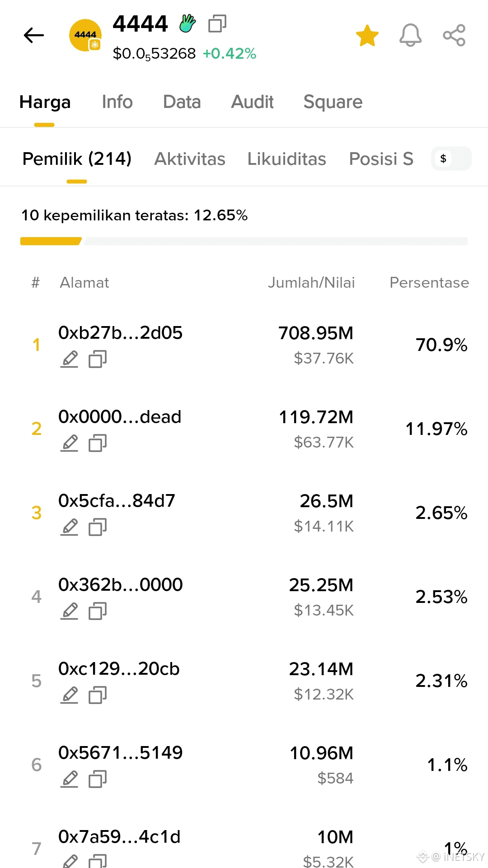Copy address 0x5671...5149
Viewport: 488px width, 868px height.
pyautogui.click(x=98, y=779)
